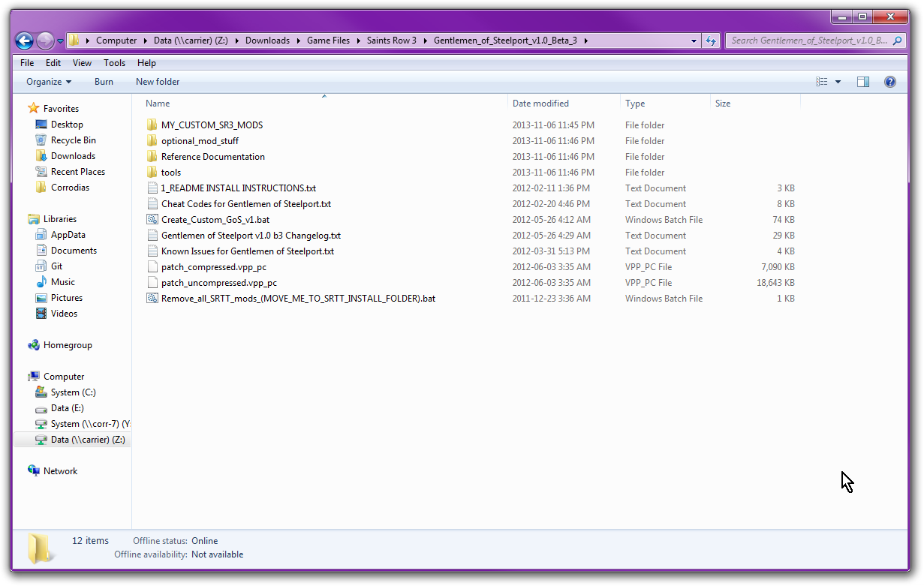This screenshot has width=924, height=586.
Task: Click Saints Row 3 in the breadcrumb
Action: 391,41
